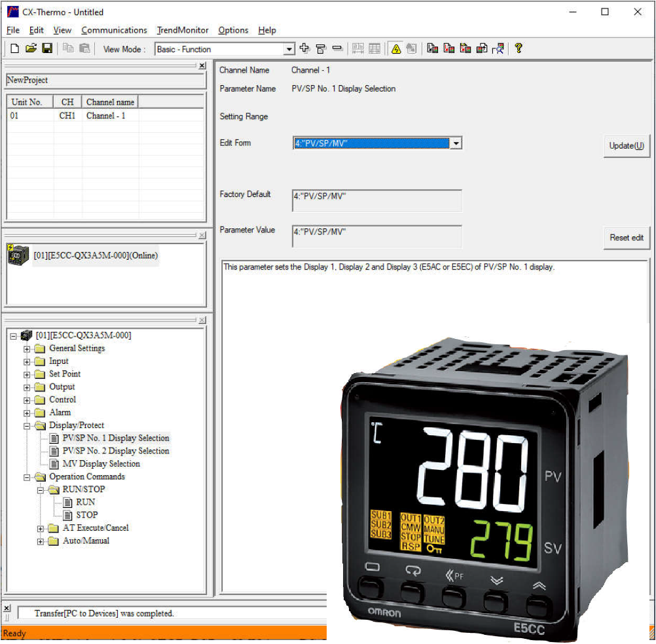656x644 pixels.
Task: Open a project file using the folder icon
Action: tap(31, 48)
